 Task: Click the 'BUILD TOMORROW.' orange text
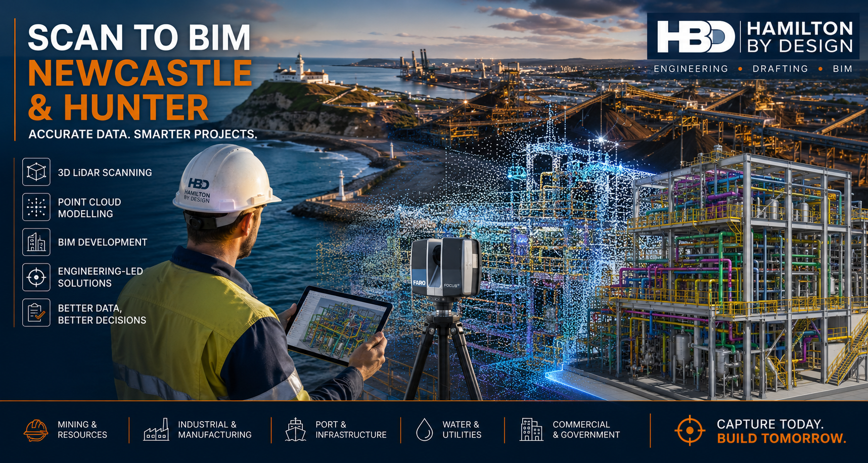click(x=781, y=438)
